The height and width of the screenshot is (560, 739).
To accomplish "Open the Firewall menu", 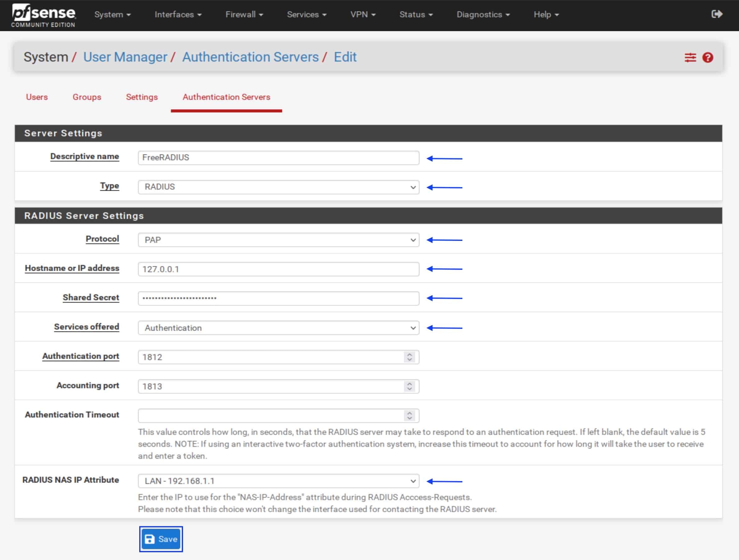I will tap(244, 14).
